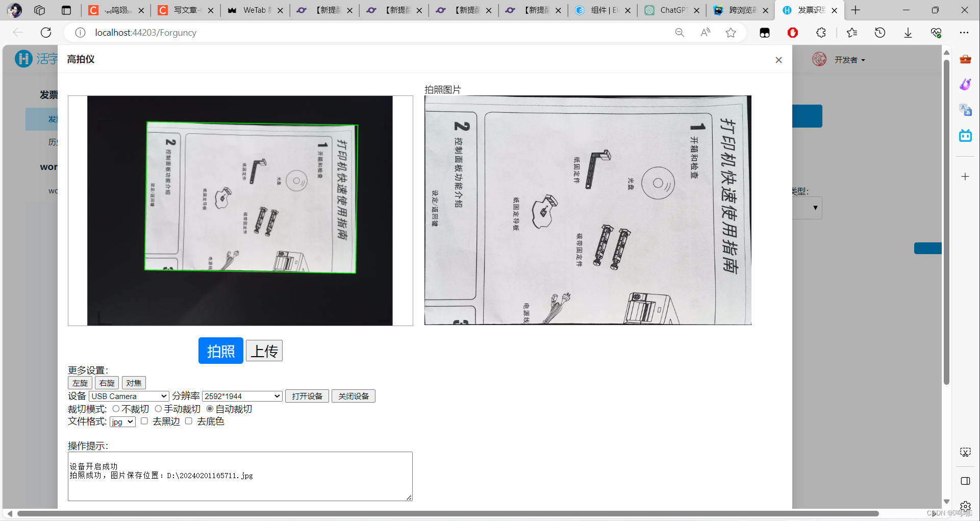Open the extensions puzzle icon
Viewport: 980px width, 521px height.
(x=821, y=33)
